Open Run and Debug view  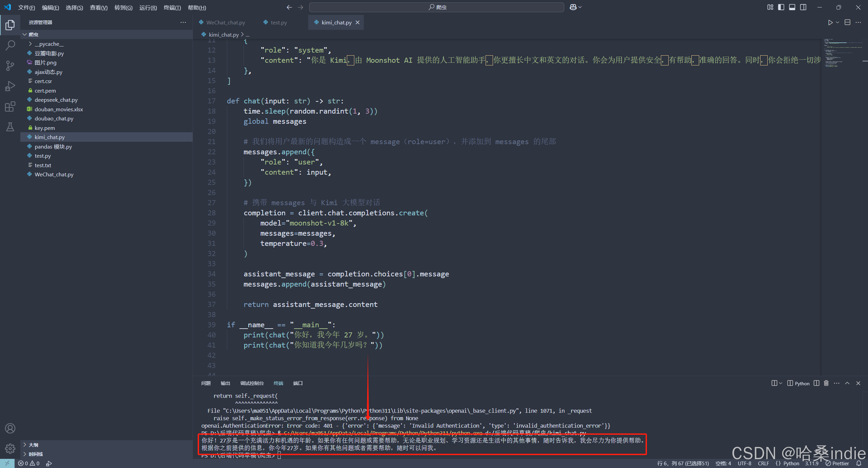point(10,86)
